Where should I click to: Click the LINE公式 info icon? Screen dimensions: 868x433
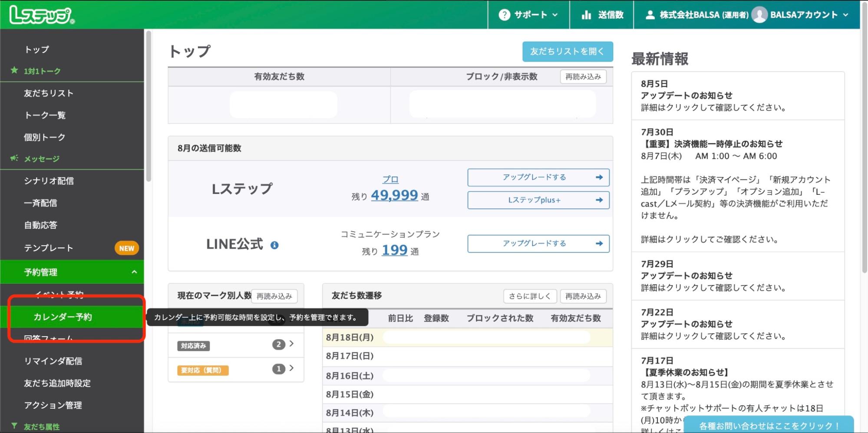[x=274, y=245]
